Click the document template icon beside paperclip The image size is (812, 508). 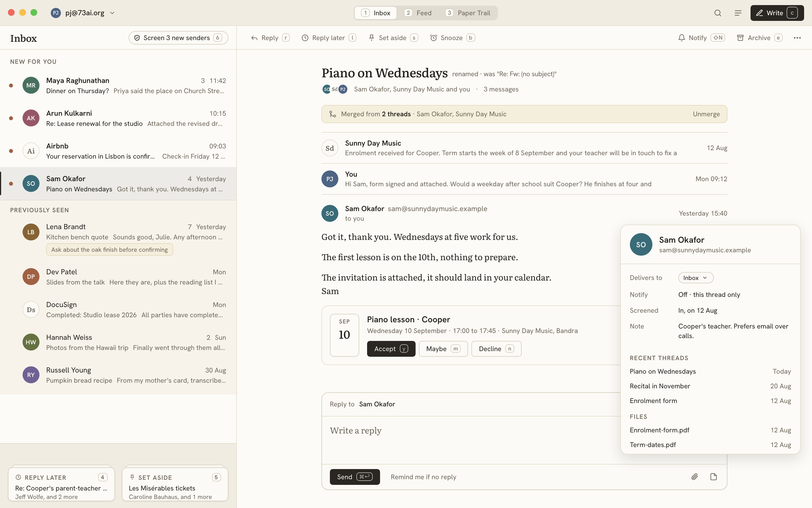[714, 477]
